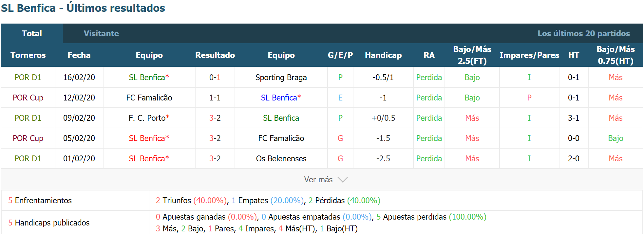644x234 pixels.
Task: Click the 1-1 result against FC Famalicão
Action: click(215, 98)
